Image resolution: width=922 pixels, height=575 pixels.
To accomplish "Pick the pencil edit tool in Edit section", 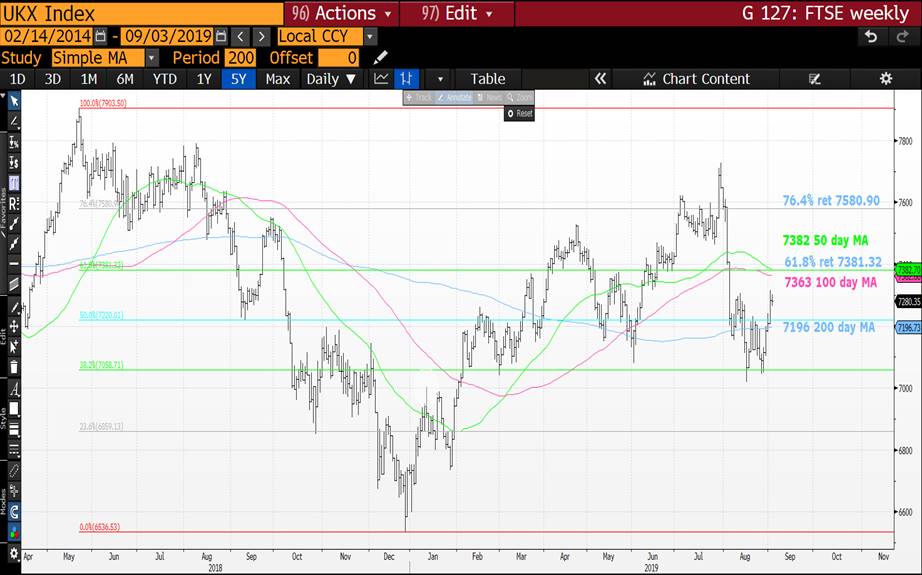I will coord(14,307).
